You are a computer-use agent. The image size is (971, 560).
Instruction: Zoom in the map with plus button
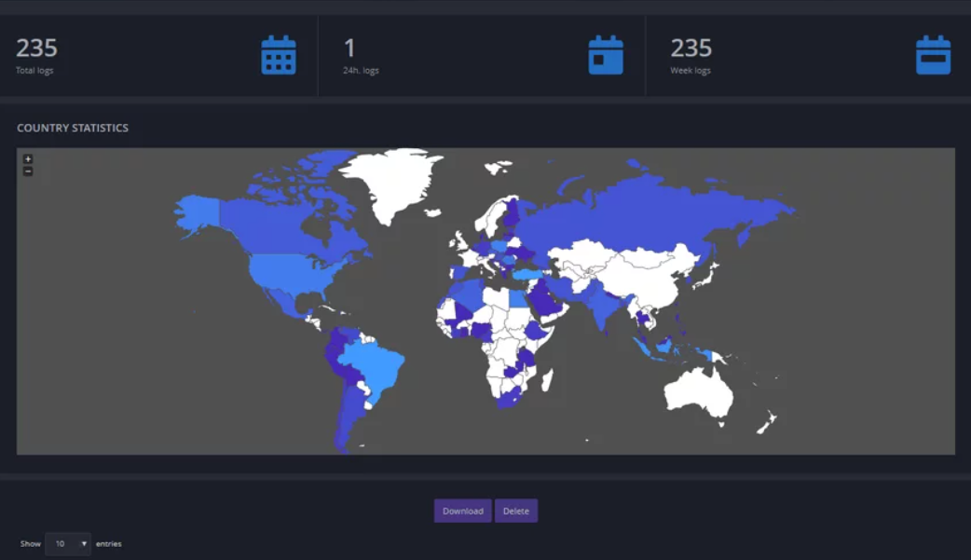pyautogui.click(x=28, y=159)
